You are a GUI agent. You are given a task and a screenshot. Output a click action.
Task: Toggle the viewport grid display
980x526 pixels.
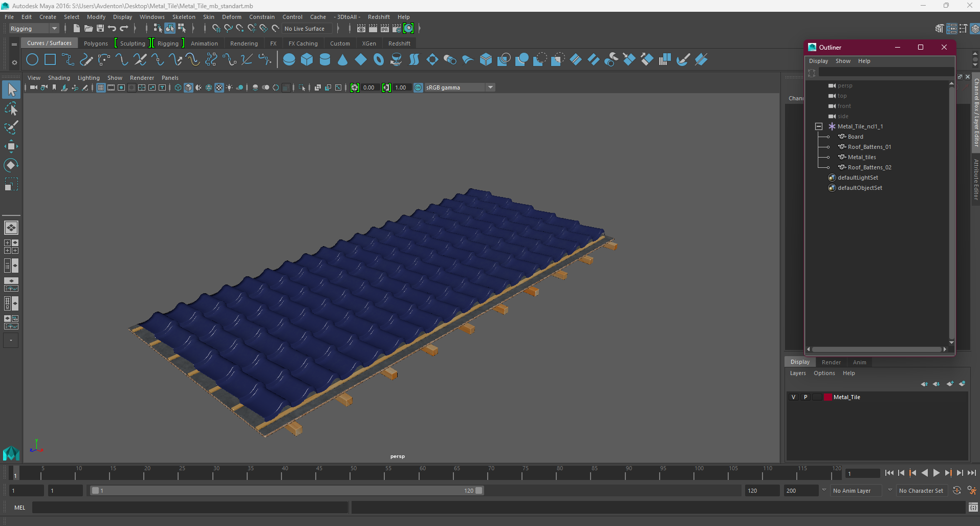click(101, 88)
